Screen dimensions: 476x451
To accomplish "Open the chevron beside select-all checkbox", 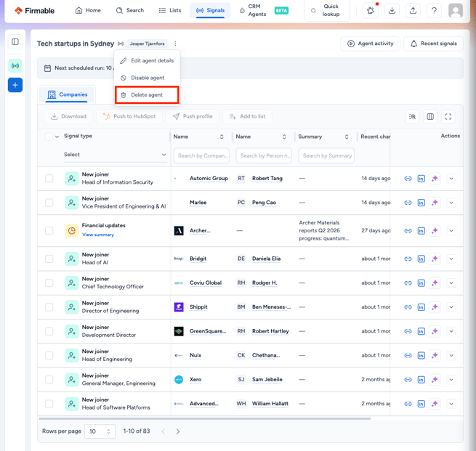I will click(x=57, y=137).
